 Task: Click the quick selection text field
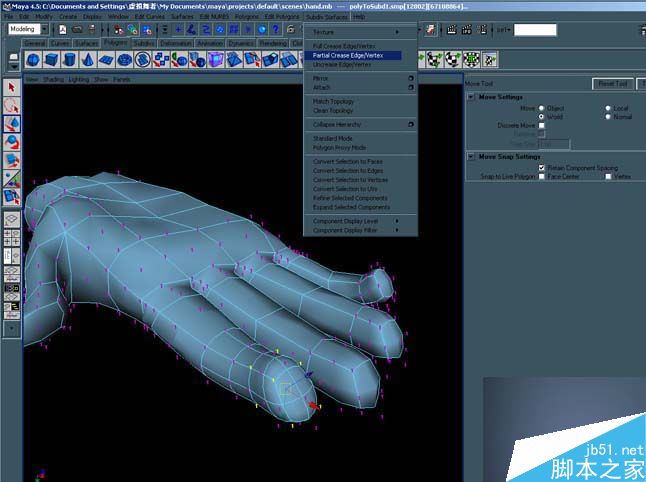coord(535,30)
